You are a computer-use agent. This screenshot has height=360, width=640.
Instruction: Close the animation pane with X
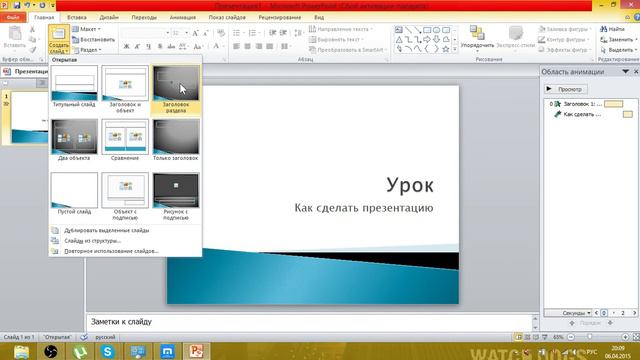pos(636,71)
